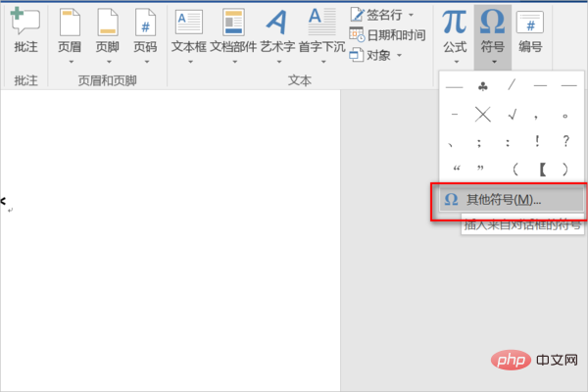
Task: Insert the × multiplication symbol
Action: (x=482, y=115)
